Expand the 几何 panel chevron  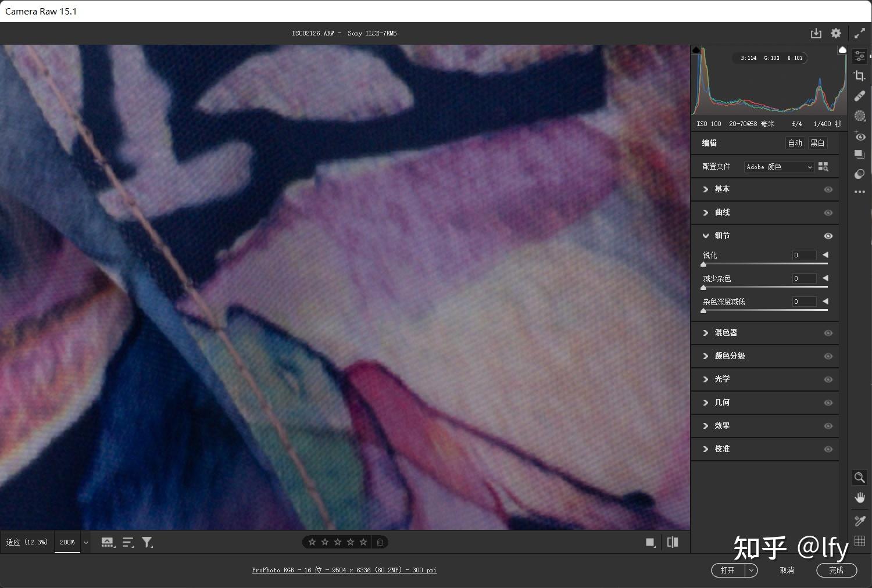click(706, 403)
